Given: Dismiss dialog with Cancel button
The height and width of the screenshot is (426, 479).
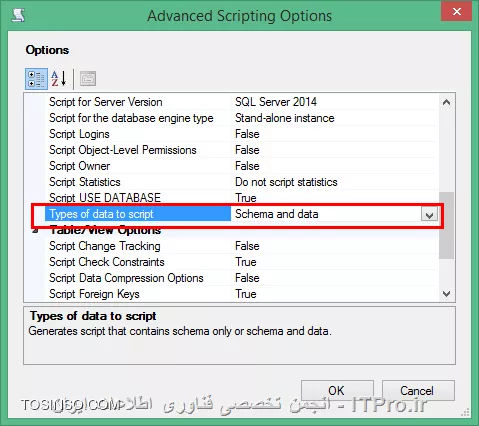Looking at the screenshot, I should coord(418,390).
